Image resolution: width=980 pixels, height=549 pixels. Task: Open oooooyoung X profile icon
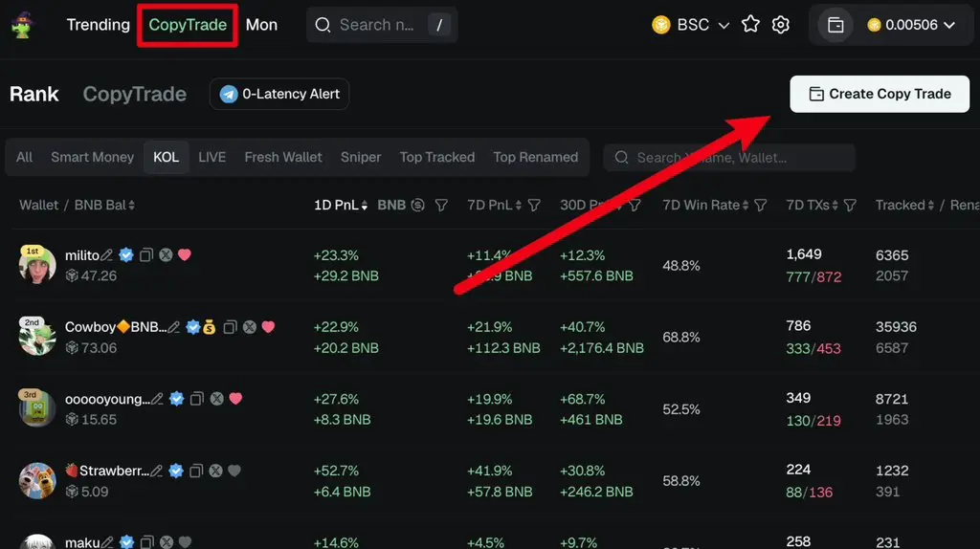[x=217, y=399]
